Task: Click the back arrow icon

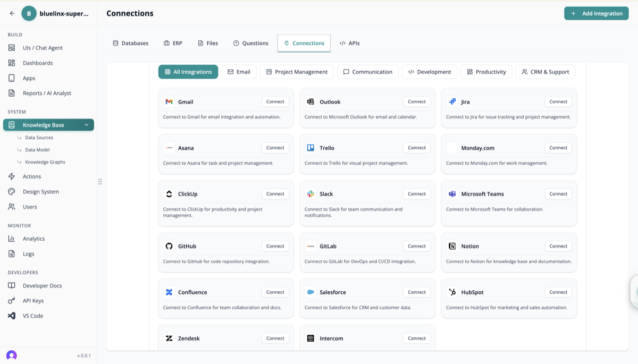Action: click(x=12, y=13)
